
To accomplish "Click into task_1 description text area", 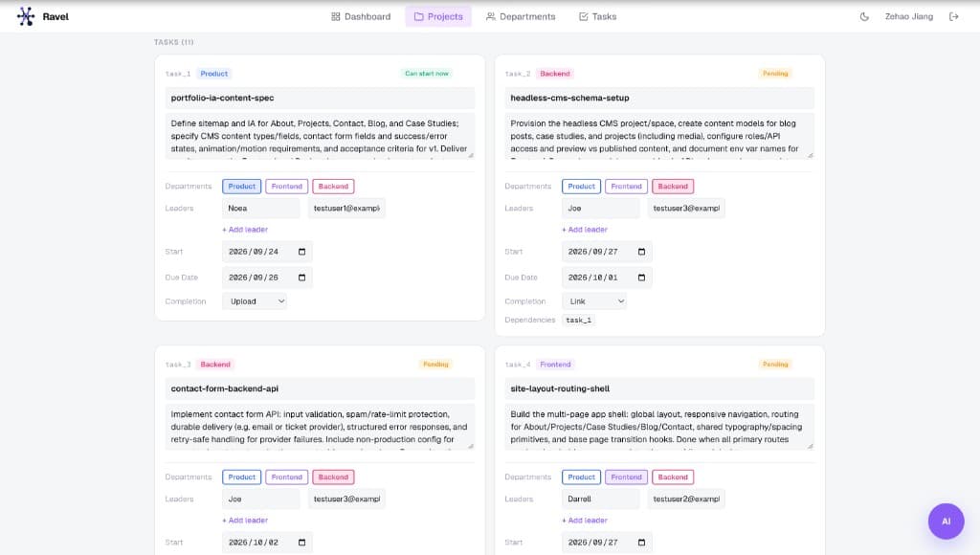I will coord(320,136).
